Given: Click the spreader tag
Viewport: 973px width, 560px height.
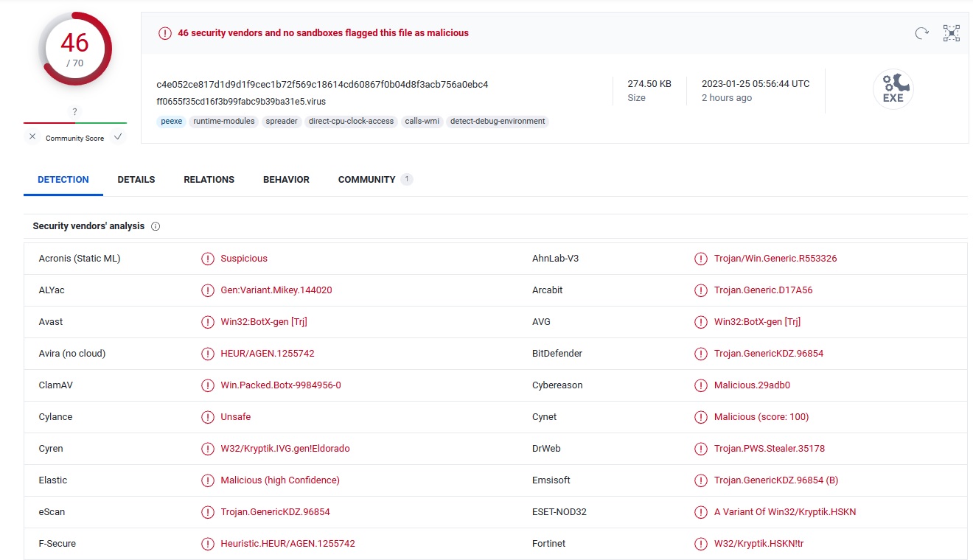Looking at the screenshot, I should (282, 122).
